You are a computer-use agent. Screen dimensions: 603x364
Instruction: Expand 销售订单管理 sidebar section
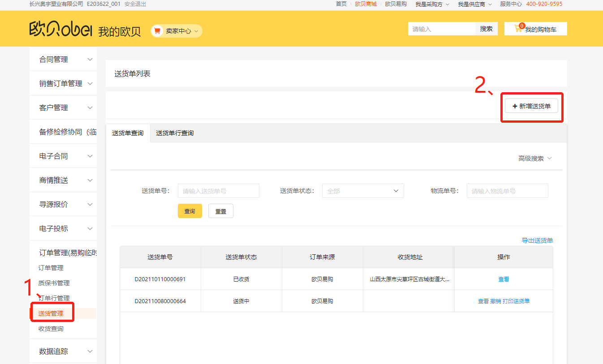pyautogui.click(x=63, y=83)
